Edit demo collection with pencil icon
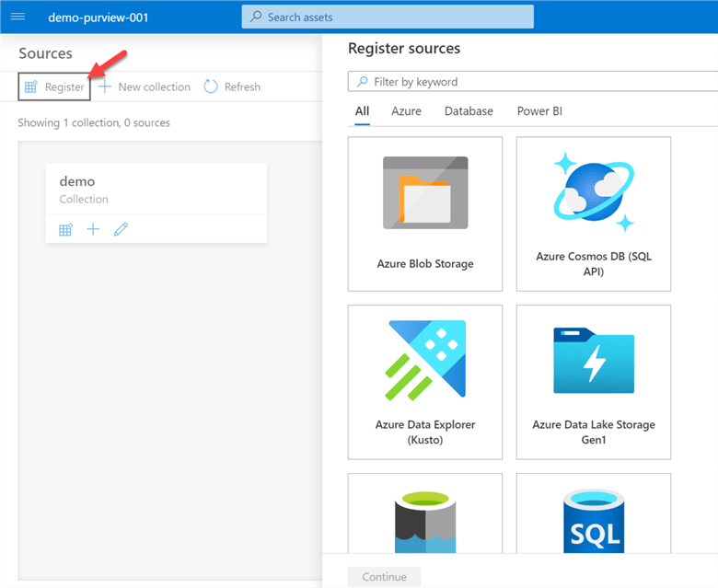718x588 pixels. pos(121,229)
